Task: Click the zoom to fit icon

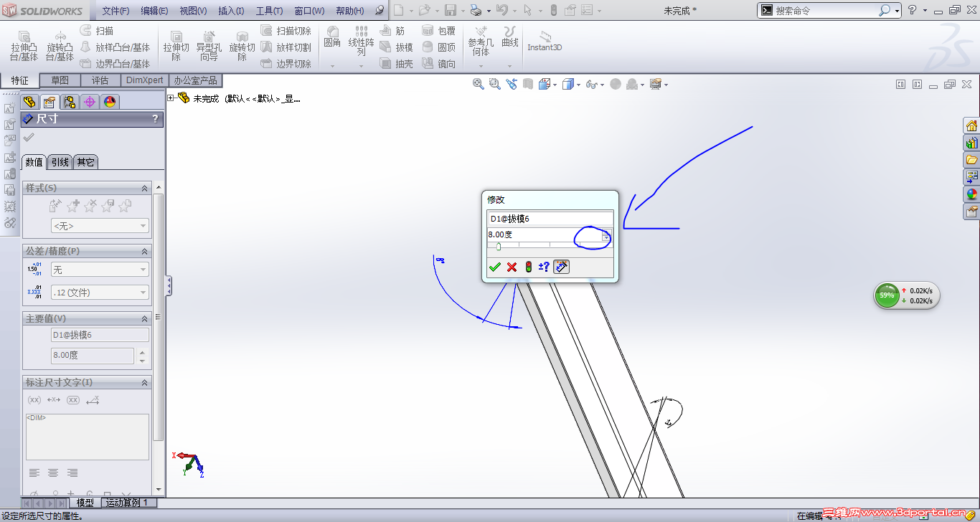Action: point(478,84)
